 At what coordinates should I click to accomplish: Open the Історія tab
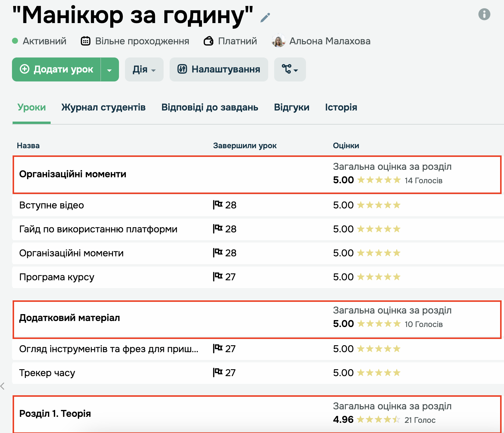(x=341, y=108)
